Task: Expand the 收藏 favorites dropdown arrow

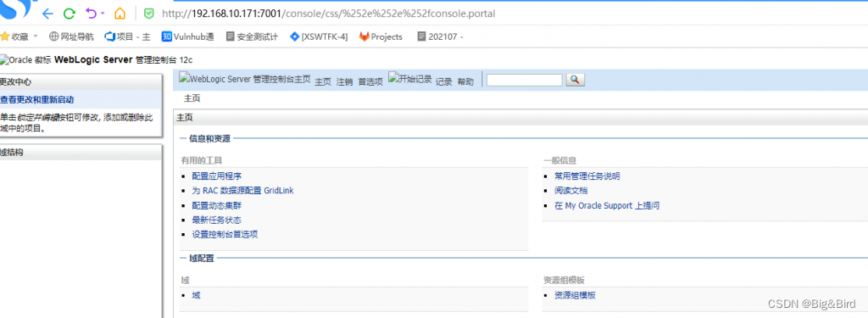Action: point(36,36)
